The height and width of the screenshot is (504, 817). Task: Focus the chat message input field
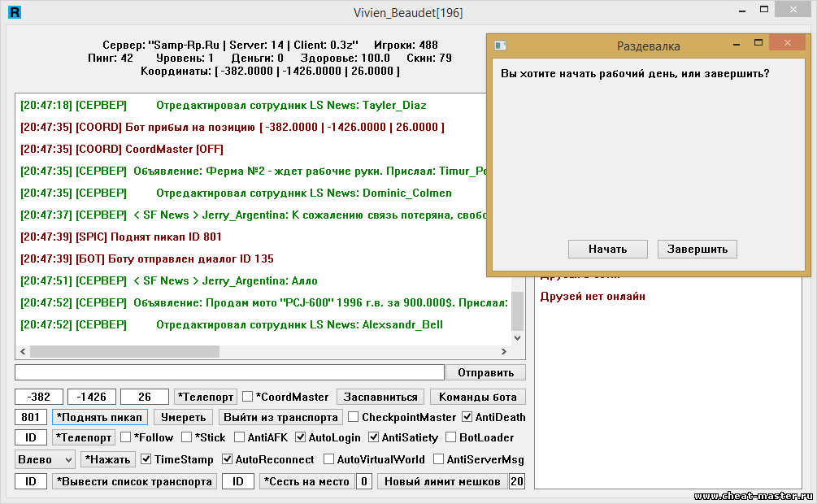coord(229,372)
